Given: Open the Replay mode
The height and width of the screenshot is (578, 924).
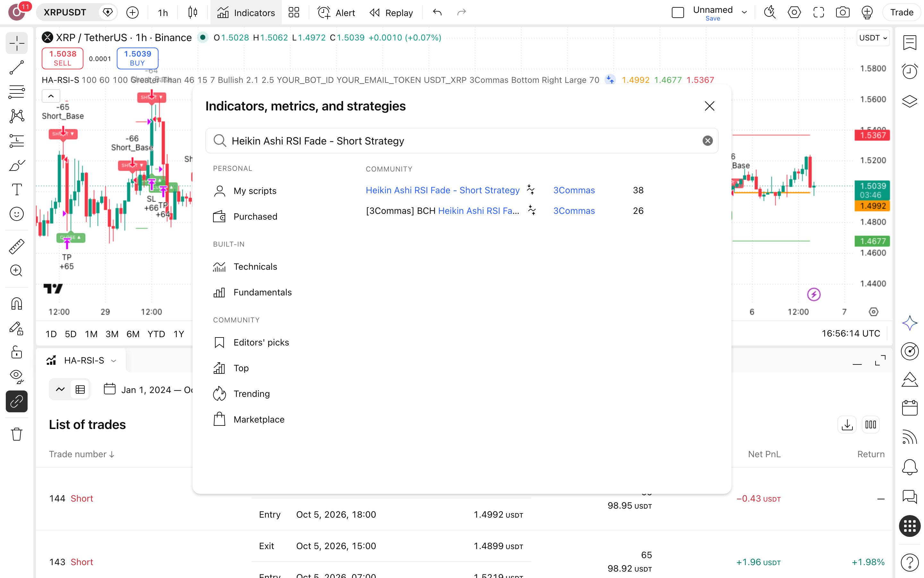Looking at the screenshot, I should coord(391,13).
